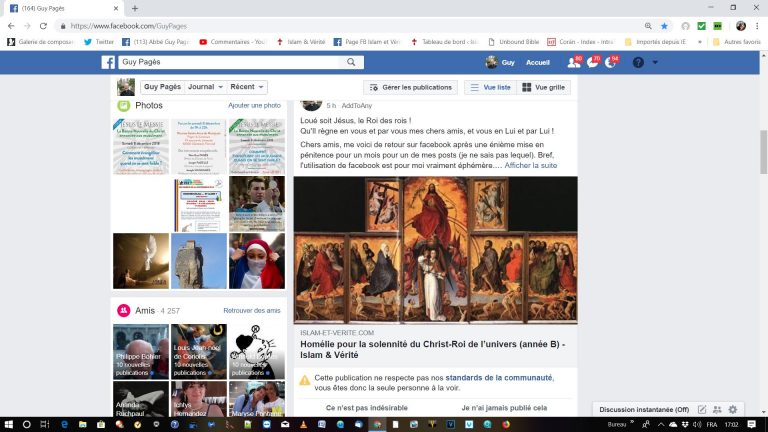Open Louis Jean-noel de Coriolis friend tile
Viewport: 768px width, 432px height.
[x=199, y=352]
